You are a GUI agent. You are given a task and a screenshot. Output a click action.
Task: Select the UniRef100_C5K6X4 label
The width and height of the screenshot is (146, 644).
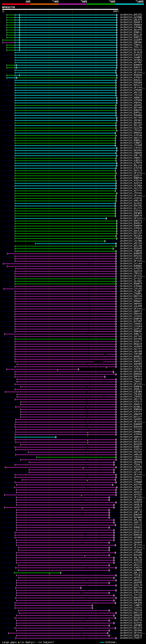pos(131,379)
